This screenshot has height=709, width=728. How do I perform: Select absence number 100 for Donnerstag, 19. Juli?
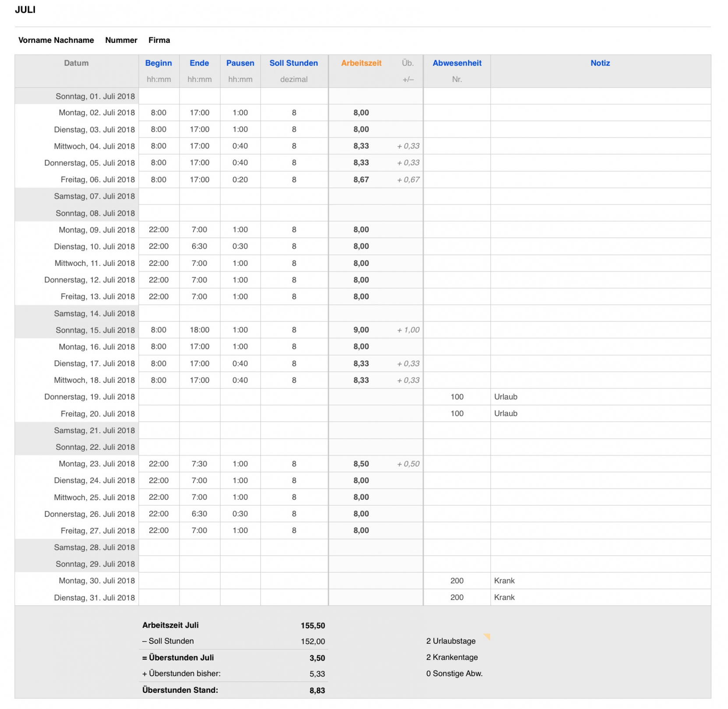457,397
